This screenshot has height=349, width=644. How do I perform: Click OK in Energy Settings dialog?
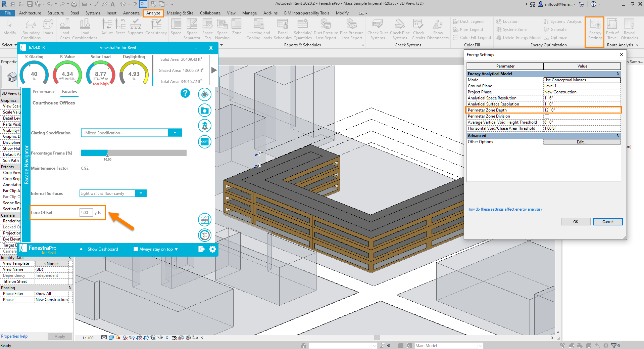[576, 222]
